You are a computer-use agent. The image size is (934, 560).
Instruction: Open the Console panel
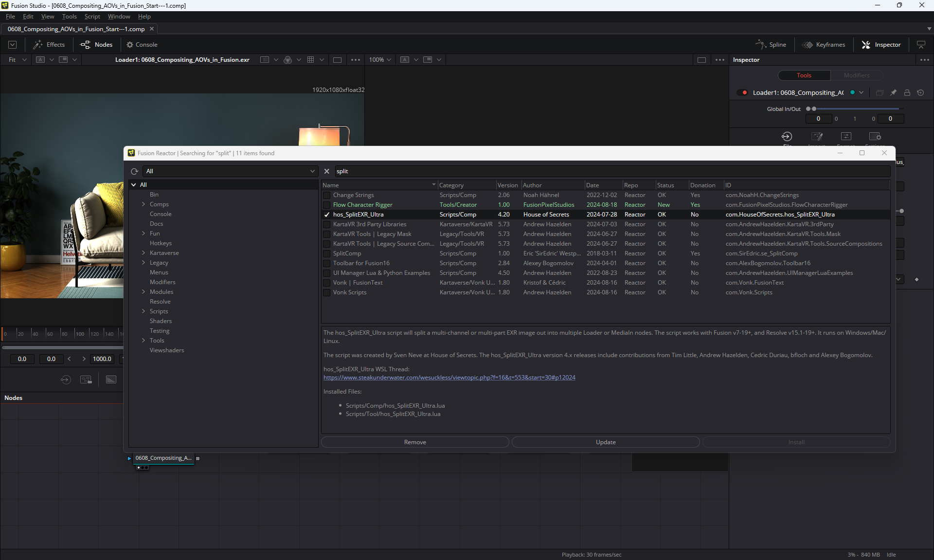coord(142,45)
